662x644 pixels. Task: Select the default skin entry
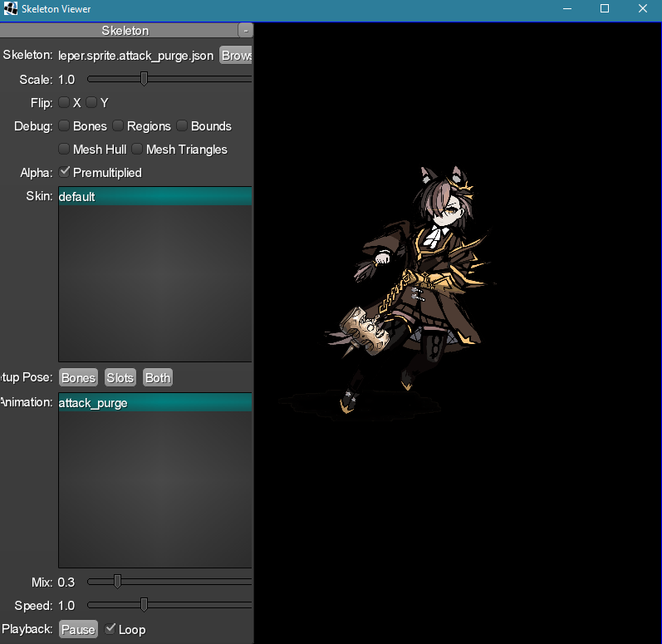pyautogui.click(x=155, y=196)
